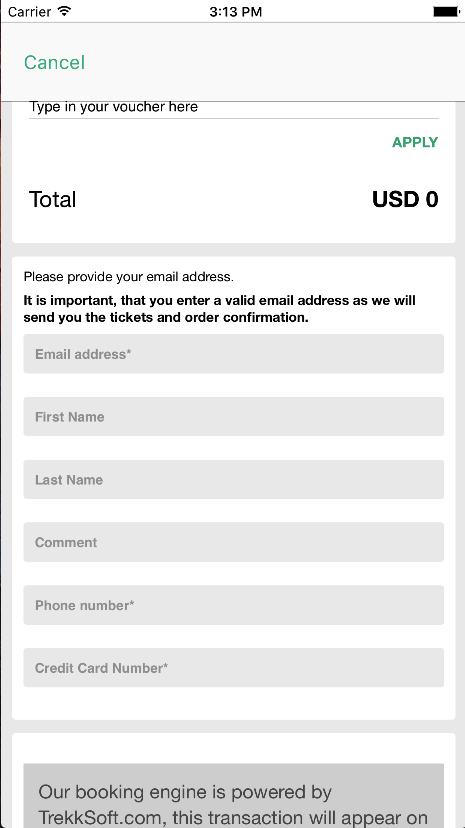Click the USD 0 total amount
The height and width of the screenshot is (828, 465).
click(x=405, y=200)
